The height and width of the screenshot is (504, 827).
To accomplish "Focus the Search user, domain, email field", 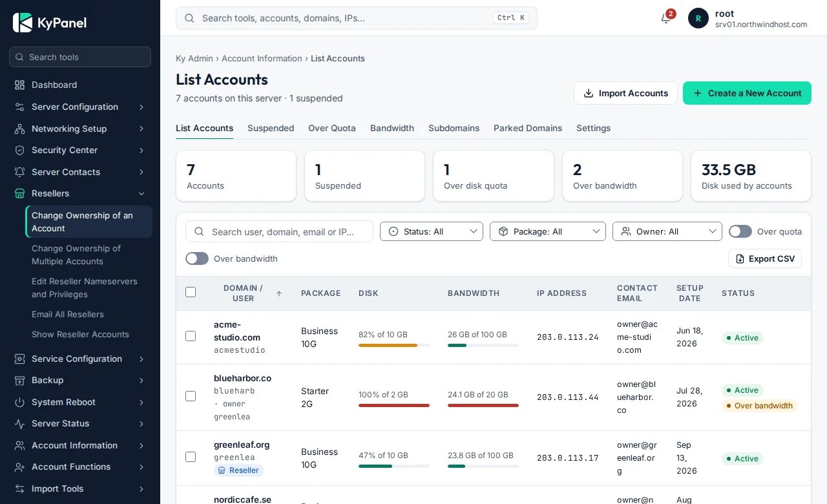I will click(x=279, y=231).
